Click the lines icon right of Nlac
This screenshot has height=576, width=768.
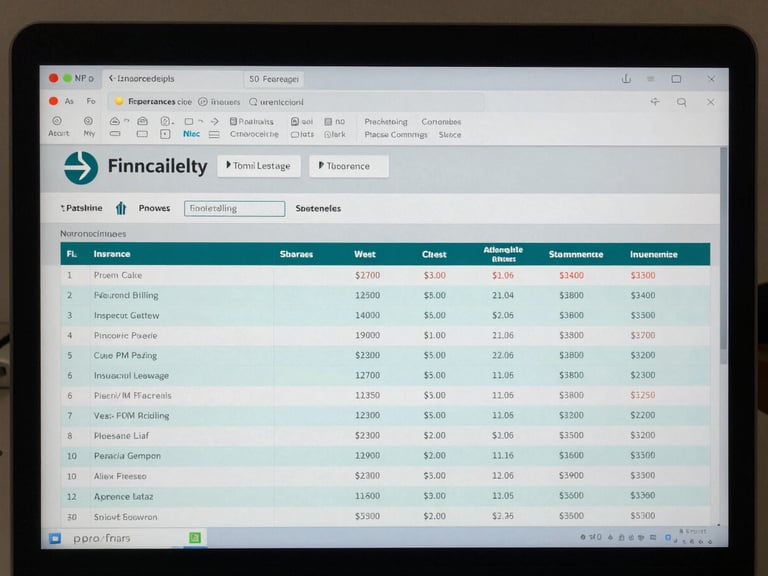point(214,134)
